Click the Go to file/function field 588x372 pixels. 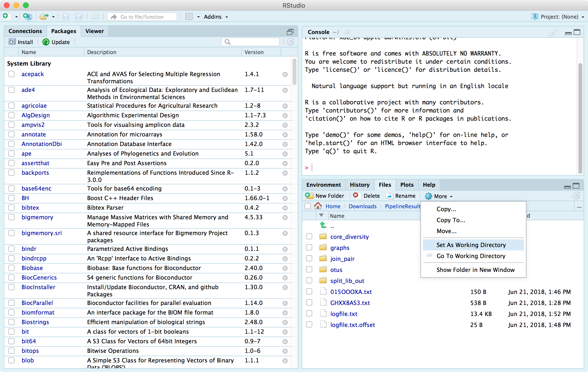[x=142, y=17]
